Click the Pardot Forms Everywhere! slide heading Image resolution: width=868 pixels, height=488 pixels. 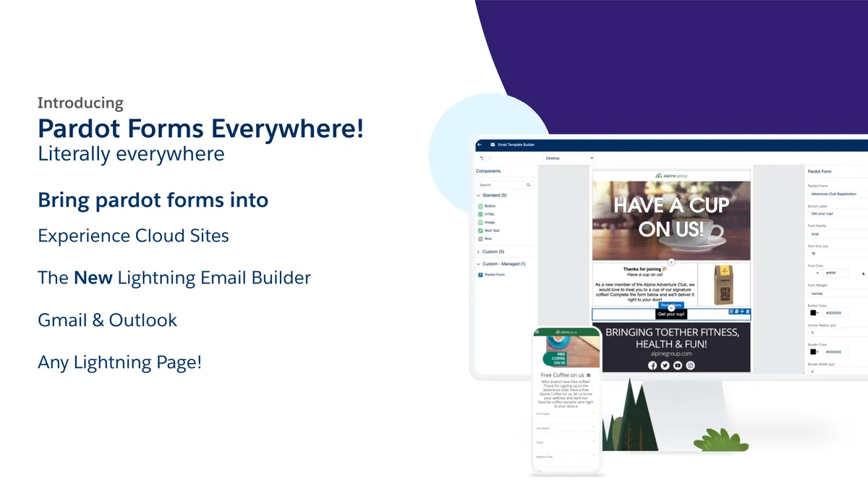coord(200,129)
